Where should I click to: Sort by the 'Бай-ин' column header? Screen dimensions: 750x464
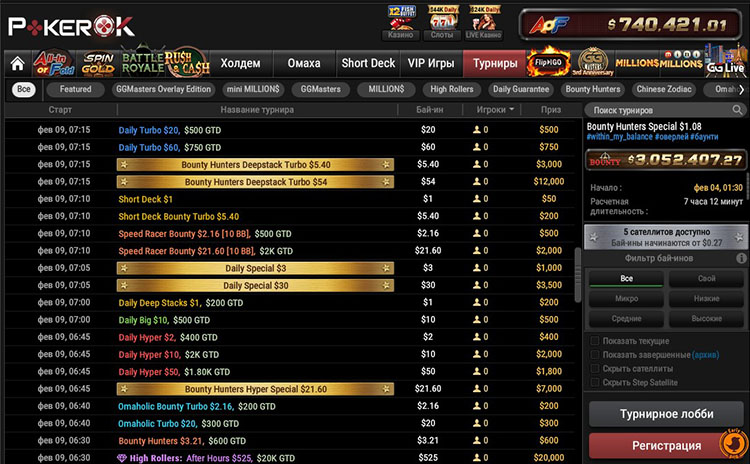[430, 110]
